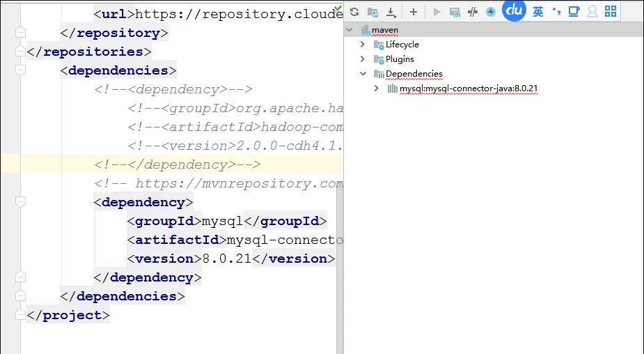This screenshot has width=644, height=354.
Task: Click the editor vertical scrollbar track
Action: [x=340, y=268]
